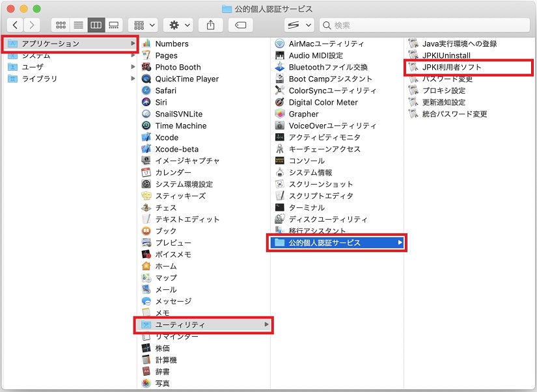The width and height of the screenshot is (537, 392).
Task: Go forward with the right chevron button
Action: coord(32,25)
